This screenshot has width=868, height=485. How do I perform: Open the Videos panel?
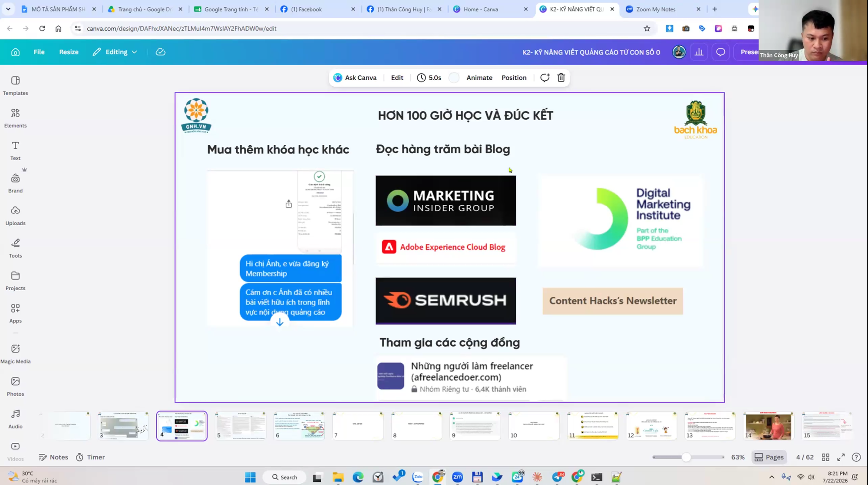[15, 452]
